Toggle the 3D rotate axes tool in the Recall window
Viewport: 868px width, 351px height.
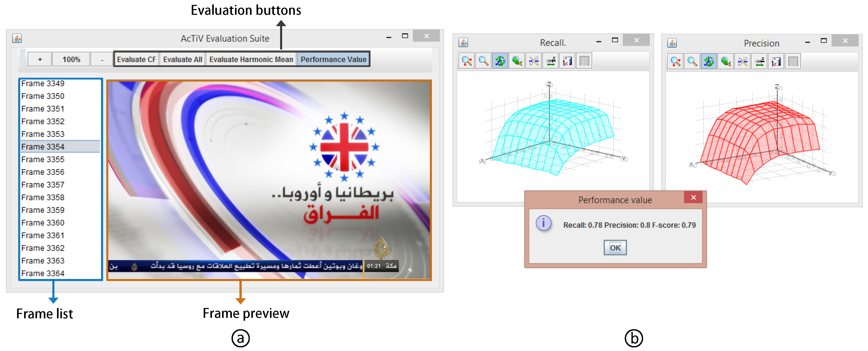[x=500, y=61]
